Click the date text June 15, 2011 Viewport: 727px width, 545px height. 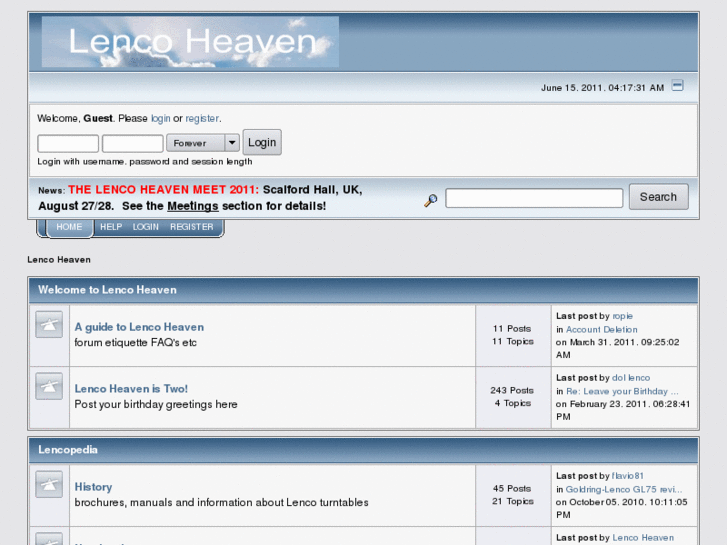(x=603, y=88)
